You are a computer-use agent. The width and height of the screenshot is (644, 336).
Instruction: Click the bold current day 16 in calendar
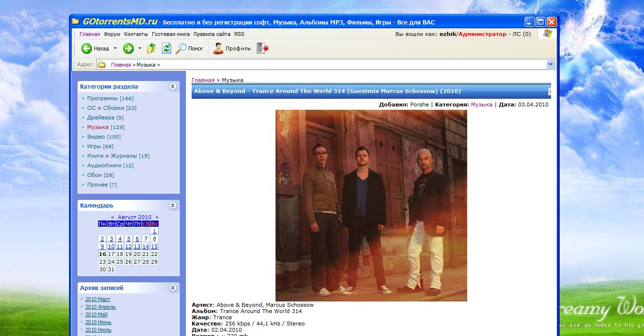tap(103, 254)
